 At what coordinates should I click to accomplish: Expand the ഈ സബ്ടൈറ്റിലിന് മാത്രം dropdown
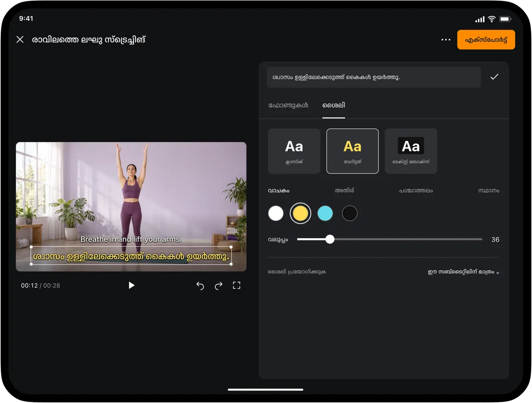463,272
